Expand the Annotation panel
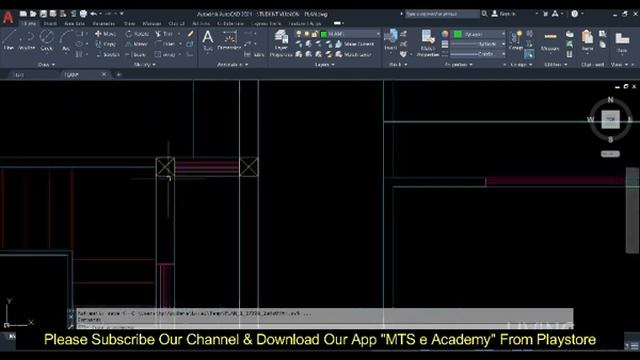The width and height of the screenshot is (640, 360). pos(233,64)
